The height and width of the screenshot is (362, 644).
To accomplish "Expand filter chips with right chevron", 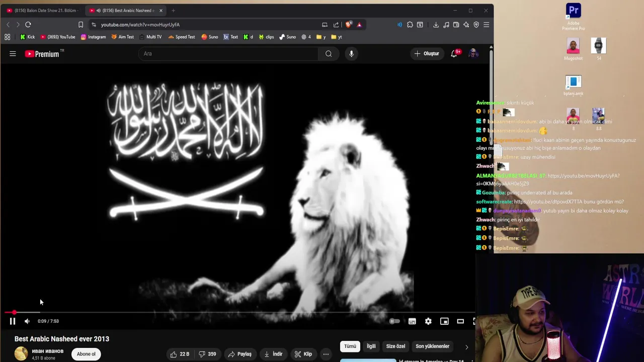I will (466, 347).
